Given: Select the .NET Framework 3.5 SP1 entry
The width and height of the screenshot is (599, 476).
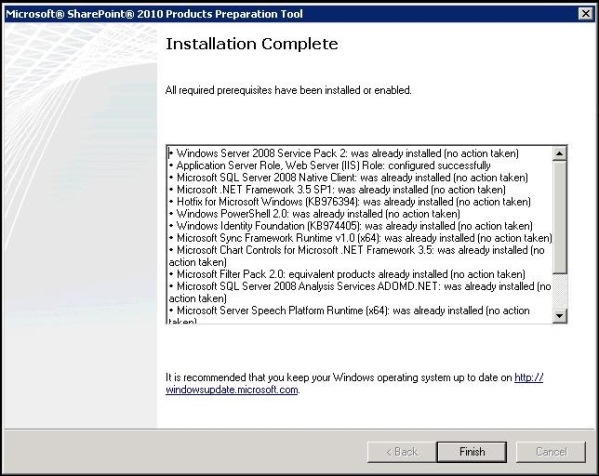Looking at the screenshot, I should point(337,190).
